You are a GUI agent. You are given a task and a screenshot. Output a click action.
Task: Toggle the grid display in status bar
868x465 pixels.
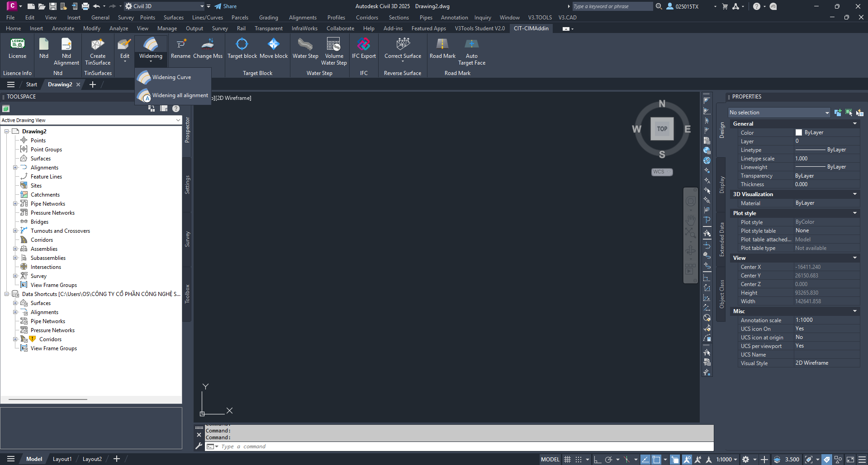(x=568, y=459)
